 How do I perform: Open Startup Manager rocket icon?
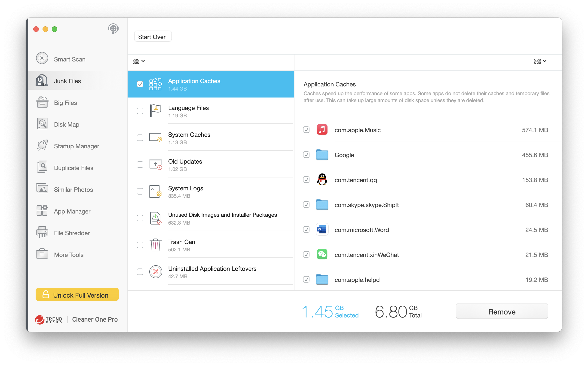tap(42, 146)
